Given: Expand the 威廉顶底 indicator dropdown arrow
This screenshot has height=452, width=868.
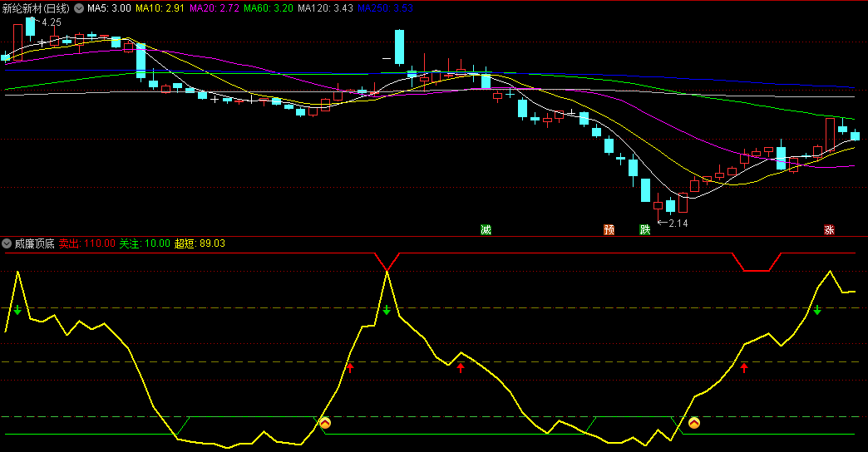Looking at the screenshot, I should [7, 243].
